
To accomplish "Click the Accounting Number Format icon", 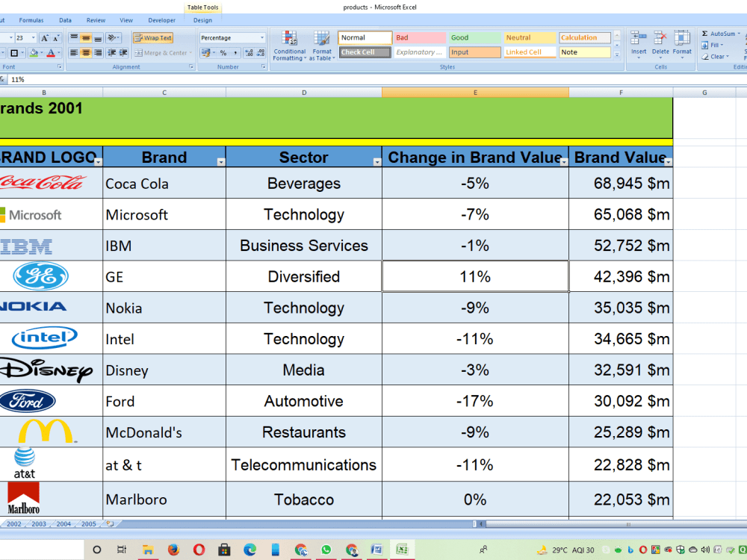I will pos(205,53).
